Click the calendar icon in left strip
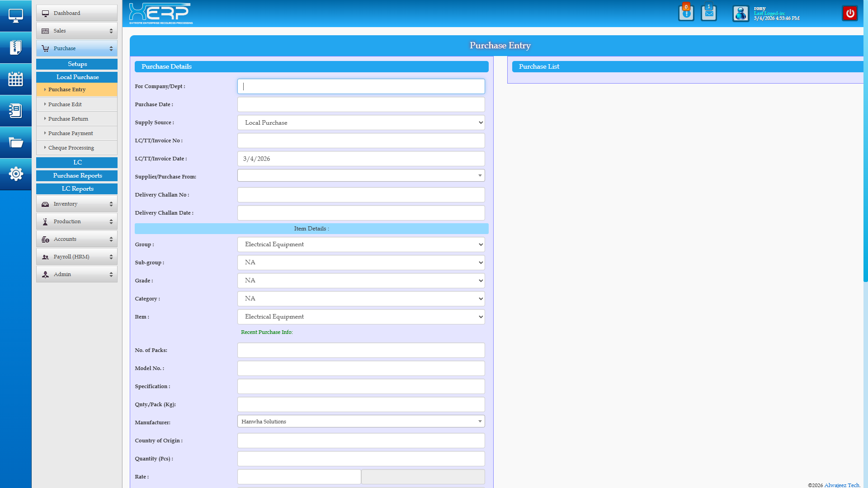This screenshot has width=868, height=488. coord(15,79)
